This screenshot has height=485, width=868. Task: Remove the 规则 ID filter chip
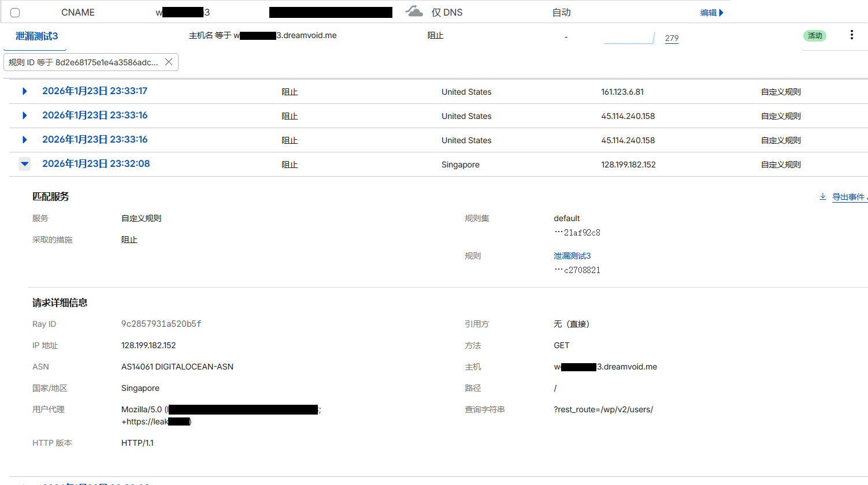169,62
